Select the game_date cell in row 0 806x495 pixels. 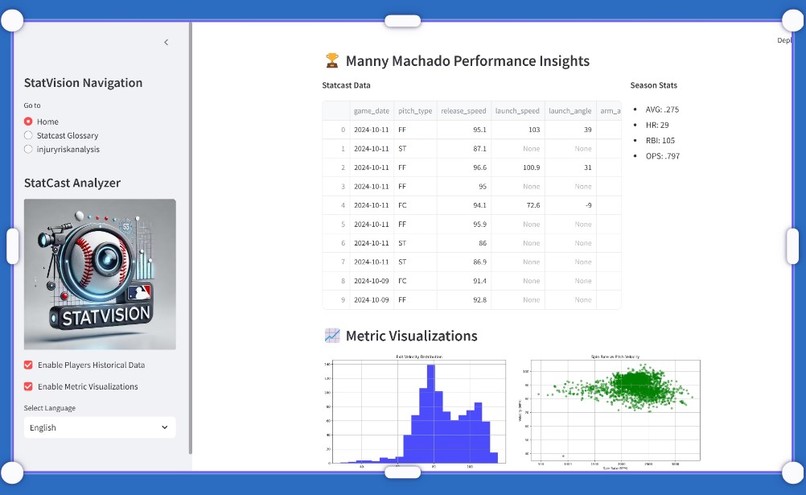(372, 130)
